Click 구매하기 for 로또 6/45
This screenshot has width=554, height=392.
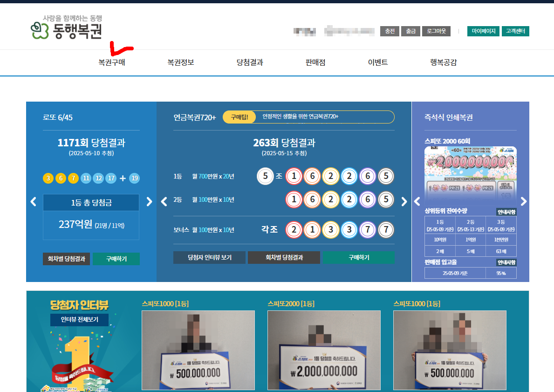[116, 257]
